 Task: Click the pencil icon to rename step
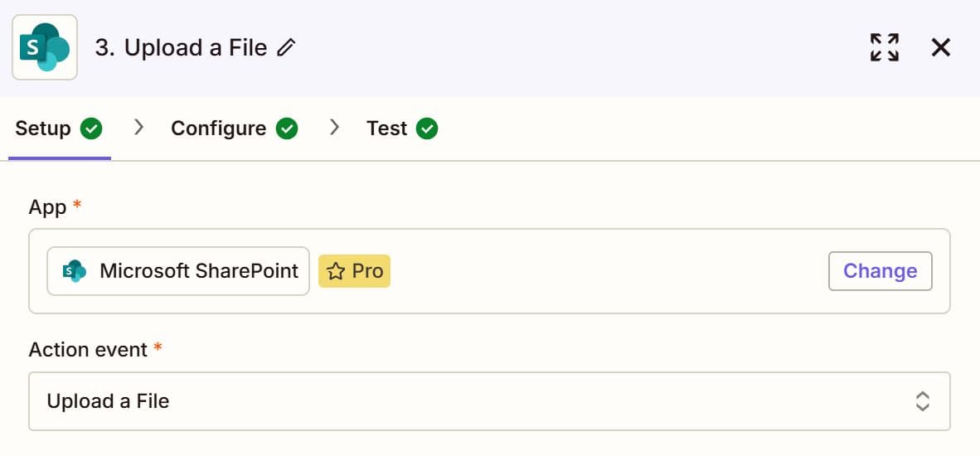click(286, 48)
